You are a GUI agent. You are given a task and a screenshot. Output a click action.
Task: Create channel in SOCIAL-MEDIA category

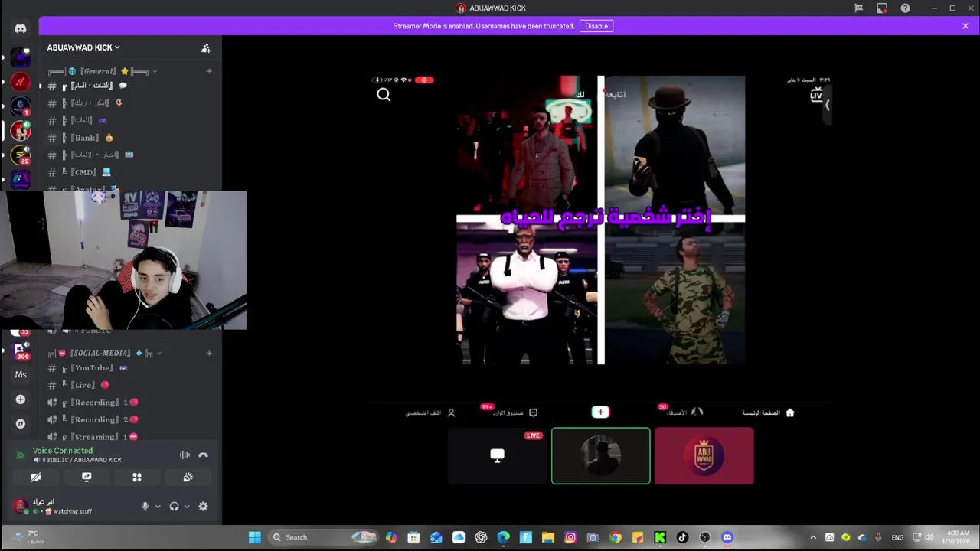[209, 353]
